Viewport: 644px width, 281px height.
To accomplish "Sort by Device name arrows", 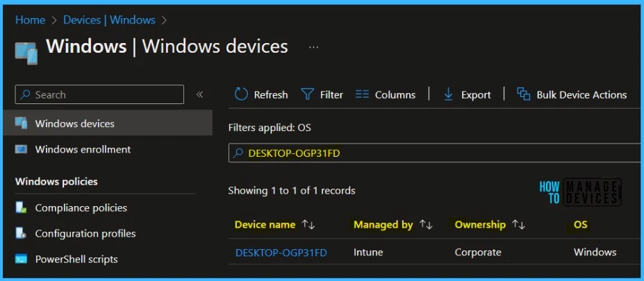I will coord(308,224).
